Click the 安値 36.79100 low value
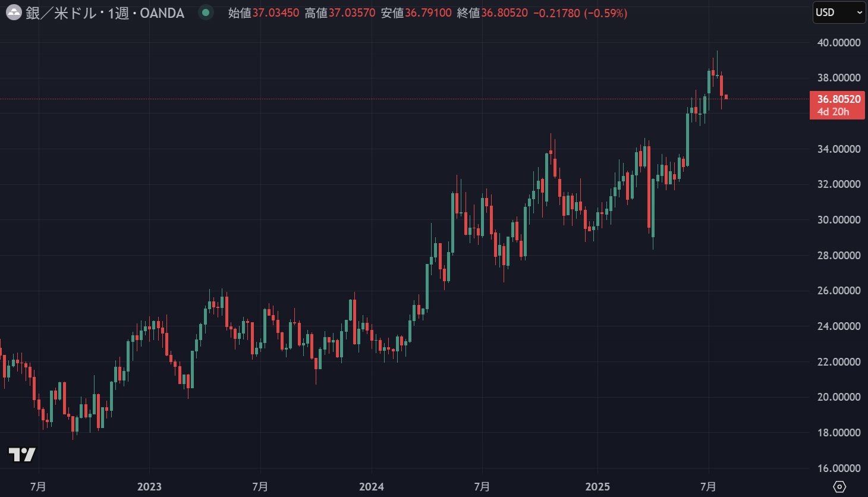Viewport: 868px width, 497px height. click(416, 13)
